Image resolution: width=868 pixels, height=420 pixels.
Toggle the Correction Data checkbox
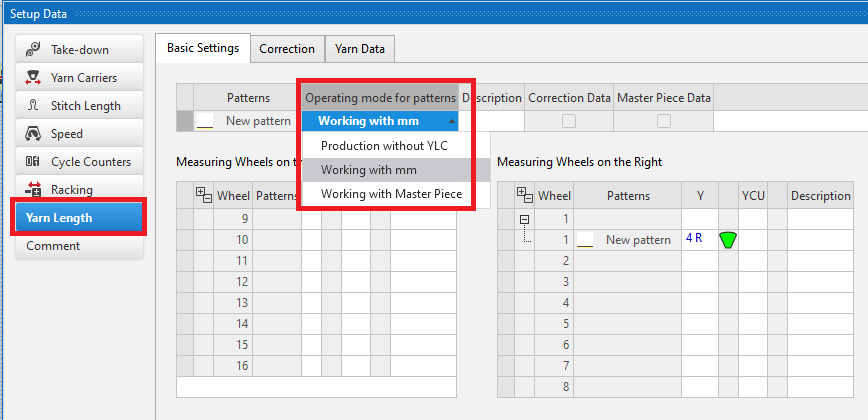click(x=569, y=121)
